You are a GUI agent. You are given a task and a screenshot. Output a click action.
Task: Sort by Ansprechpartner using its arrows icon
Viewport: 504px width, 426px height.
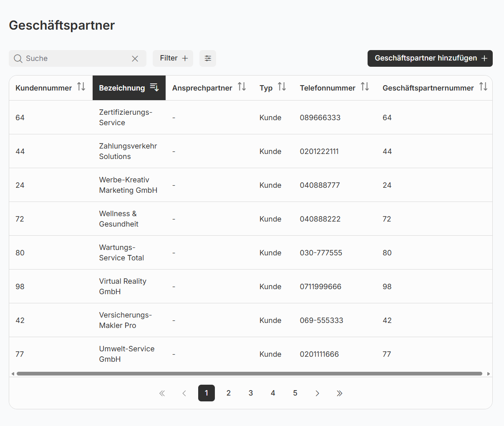pos(242,87)
